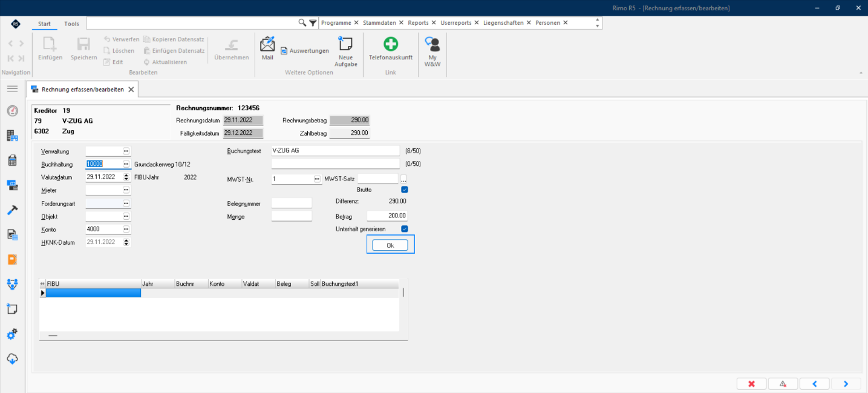This screenshot has width=868, height=393.
Task: Open Auswertungen reports
Action: pyautogui.click(x=305, y=51)
